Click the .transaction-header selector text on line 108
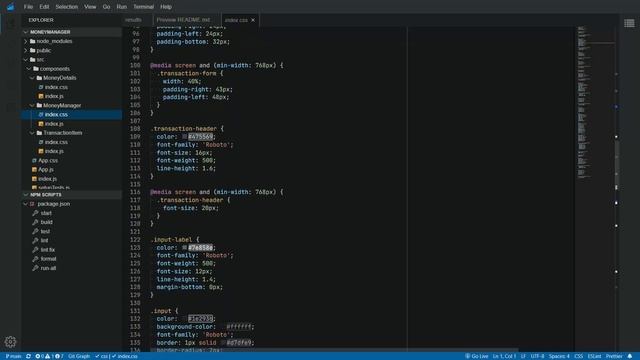Image resolution: width=640 pixels, height=360 pixels. pyautogui.click(x=184, y=129)
